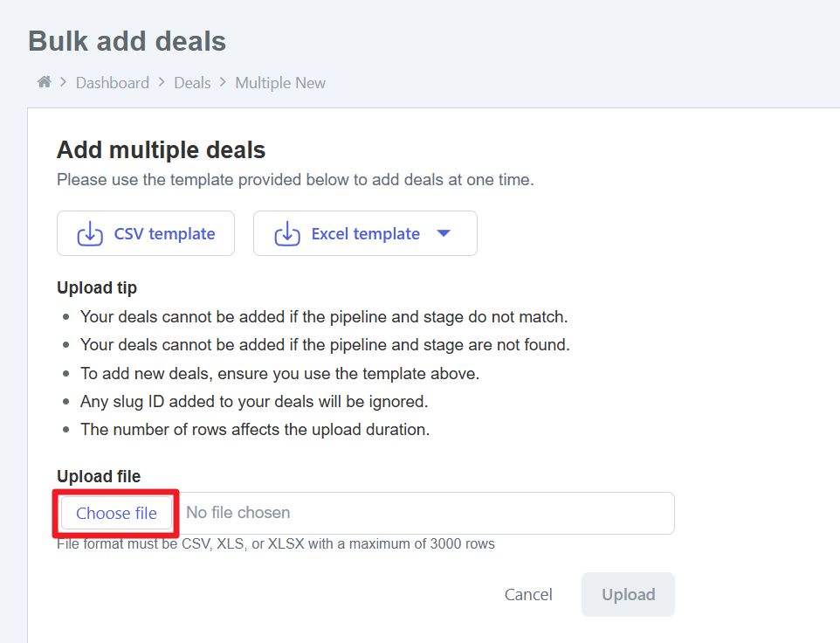Expand the Excel template dropdown arrow
Viewport: 840px width, 643px height.
(x=443, y=233)
